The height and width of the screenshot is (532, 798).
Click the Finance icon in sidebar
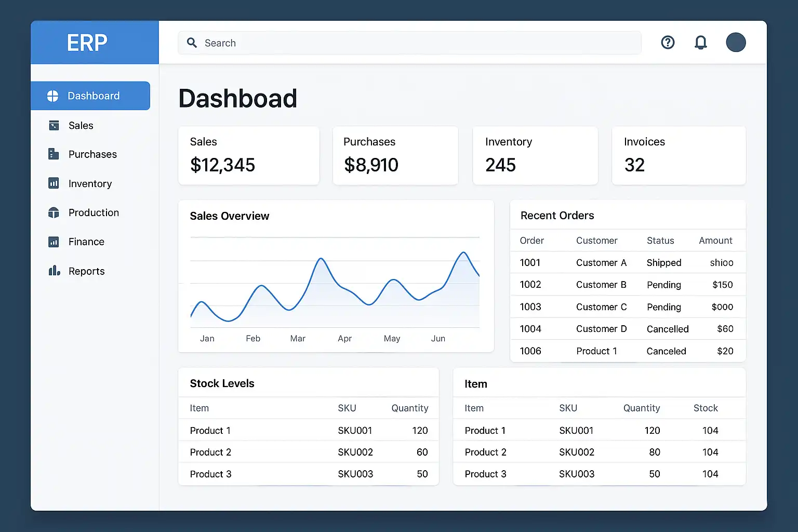coord(54,242)
